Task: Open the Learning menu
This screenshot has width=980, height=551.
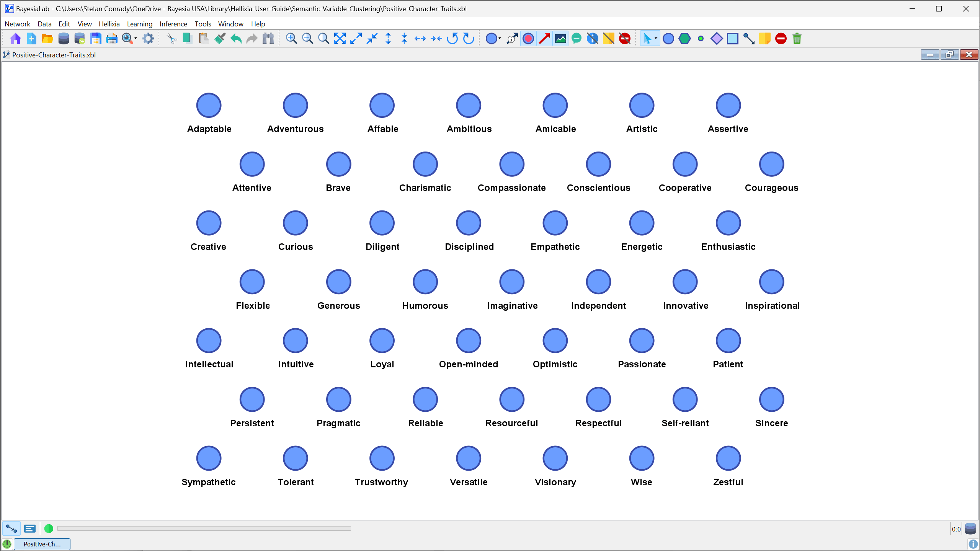Action: point(139,24)
